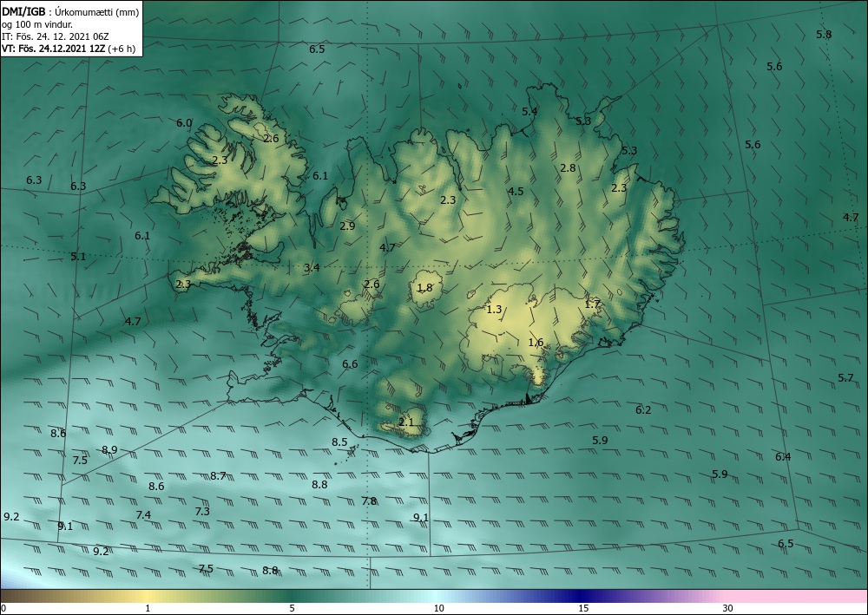Pick the dark navy section of the color bar
This screenshot has height=615, width=868.
[582, 596]
